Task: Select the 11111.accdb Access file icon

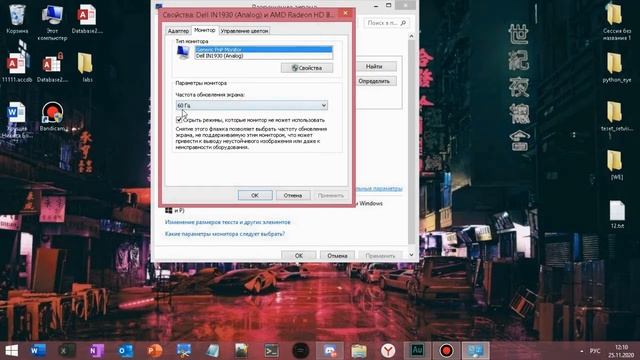Action: coord(17,67)
